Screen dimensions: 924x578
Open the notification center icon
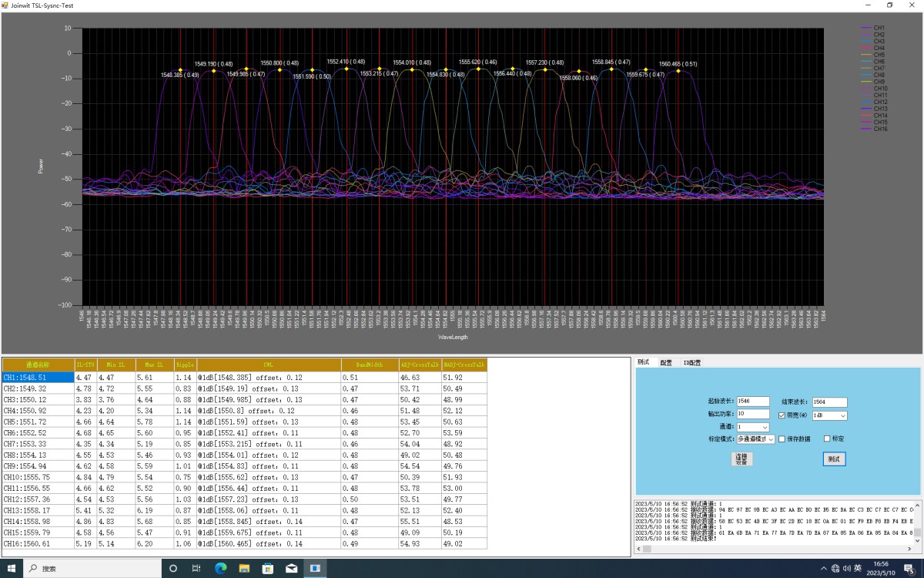pos(909,568)
